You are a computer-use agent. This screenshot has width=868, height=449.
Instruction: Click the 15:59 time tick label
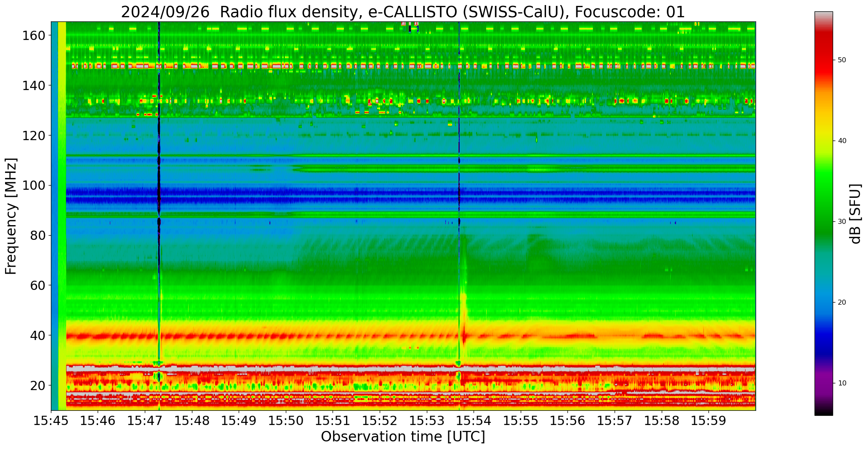click(x=708, y=420)
